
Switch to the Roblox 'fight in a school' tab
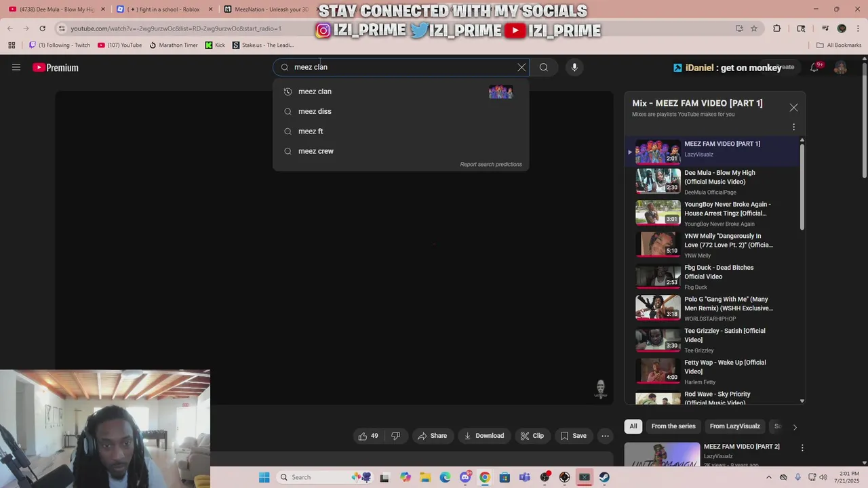(163, 9)
